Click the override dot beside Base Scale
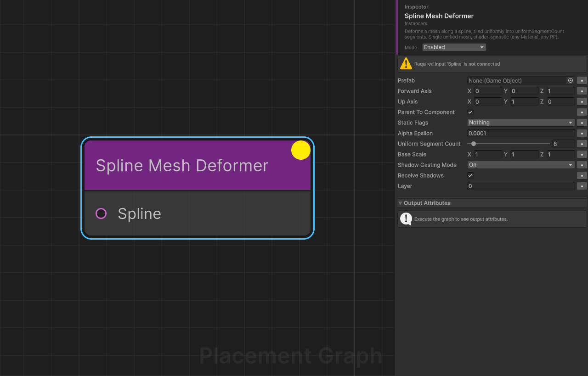 [x=582, y=154]
